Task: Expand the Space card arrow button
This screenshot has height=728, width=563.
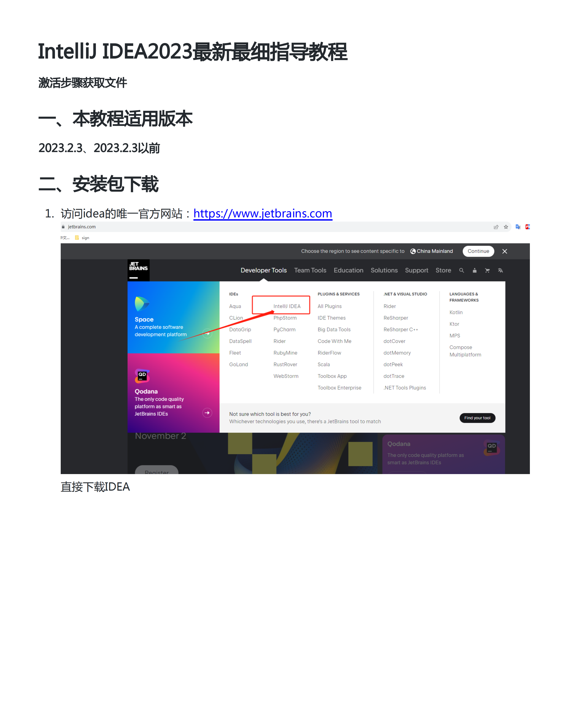Action: coord(207,333)
